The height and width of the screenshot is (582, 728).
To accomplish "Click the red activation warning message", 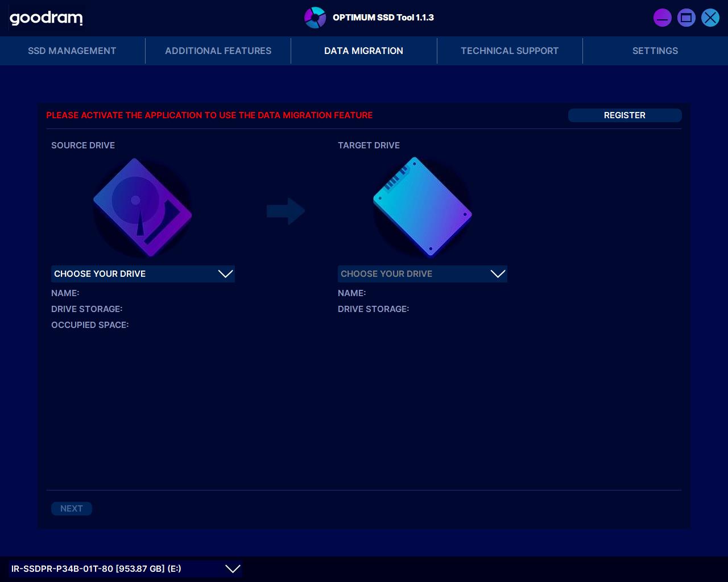I will click(209, 115).
